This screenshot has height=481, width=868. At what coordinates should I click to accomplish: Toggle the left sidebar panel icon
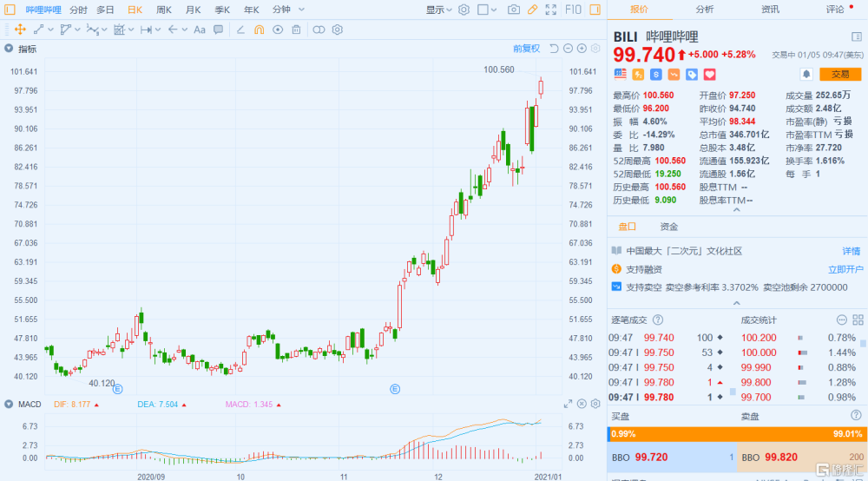click(10, 10)
